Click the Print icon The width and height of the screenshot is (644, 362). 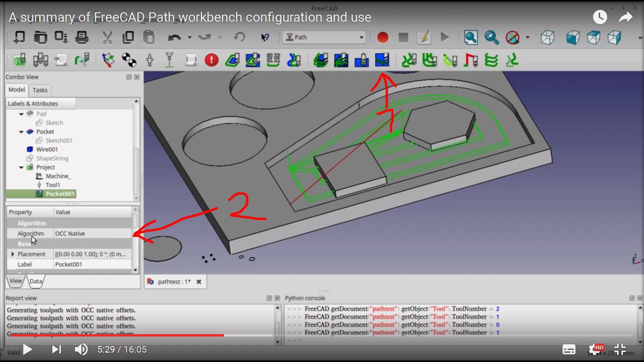(x=82, y=37)
